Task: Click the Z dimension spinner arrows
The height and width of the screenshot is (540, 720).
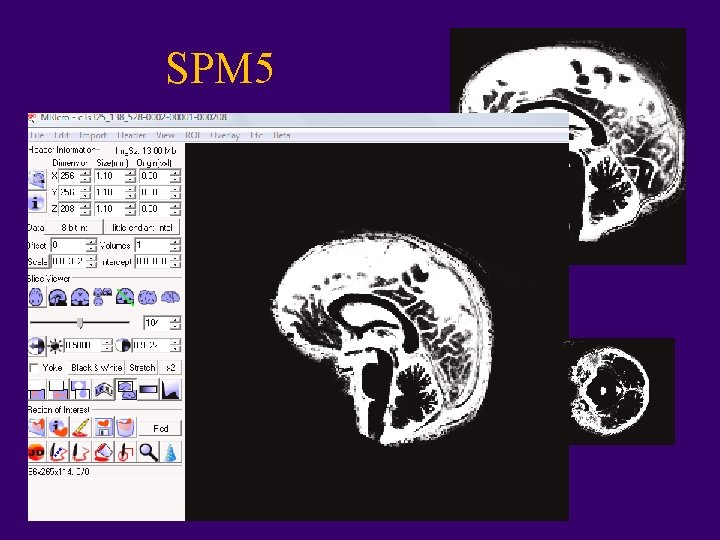Action: click(85, 209)
